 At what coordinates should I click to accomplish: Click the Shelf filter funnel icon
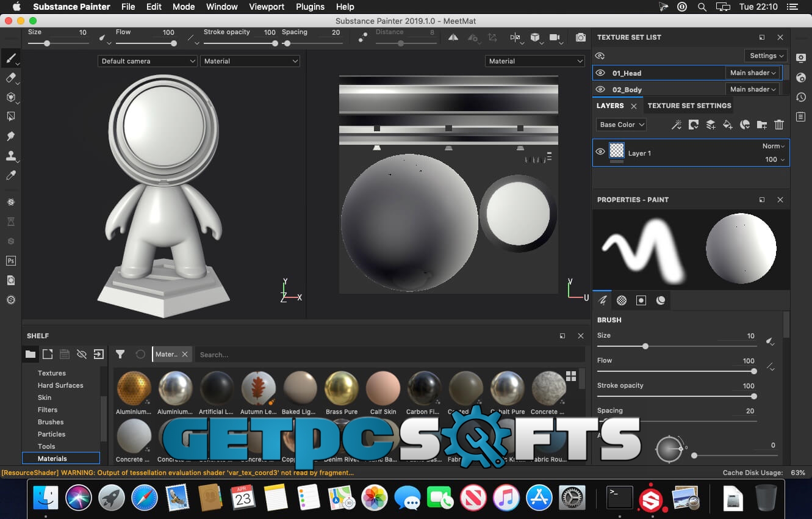[x=120, y=354]
